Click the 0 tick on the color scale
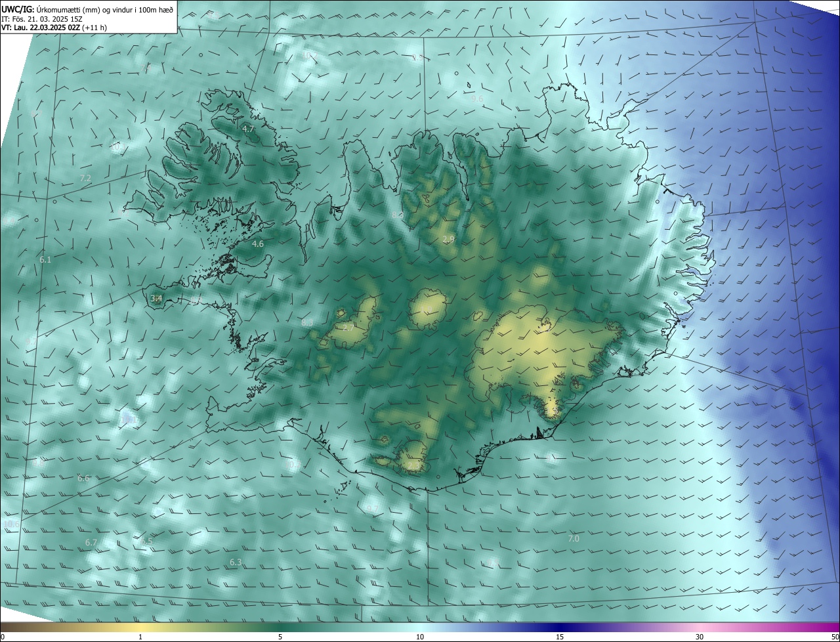840x642 pixels. [3, 637]
